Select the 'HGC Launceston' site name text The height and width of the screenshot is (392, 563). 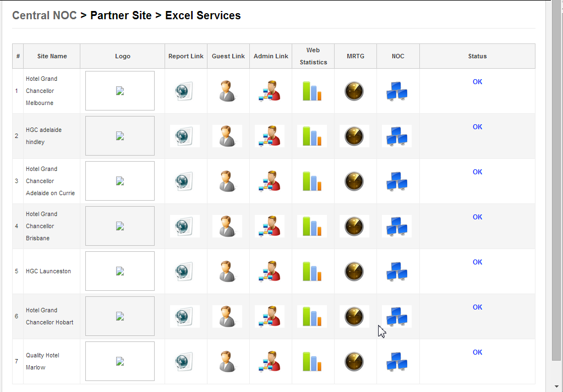click(x=48, y=271)
